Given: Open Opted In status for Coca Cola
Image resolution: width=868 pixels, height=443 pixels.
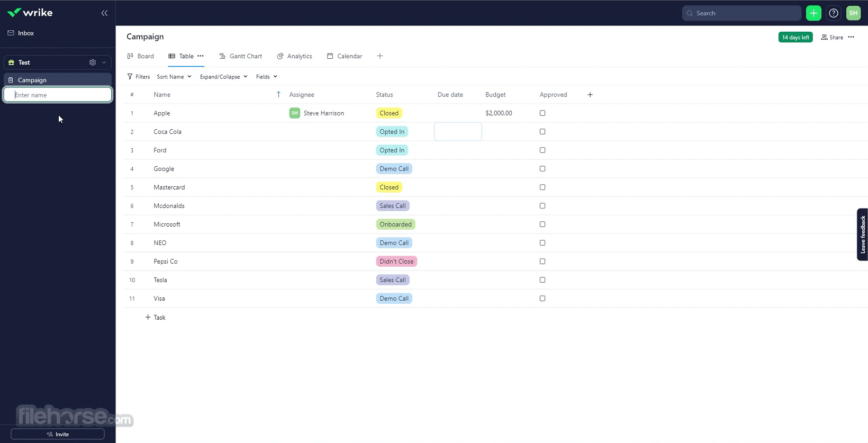Looking at the screenshot, I should click(392, 132).
